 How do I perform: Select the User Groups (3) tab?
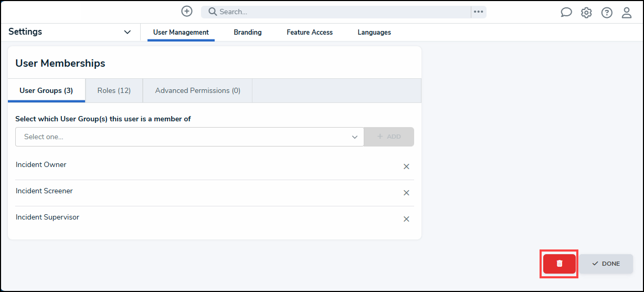pos(46,90)
